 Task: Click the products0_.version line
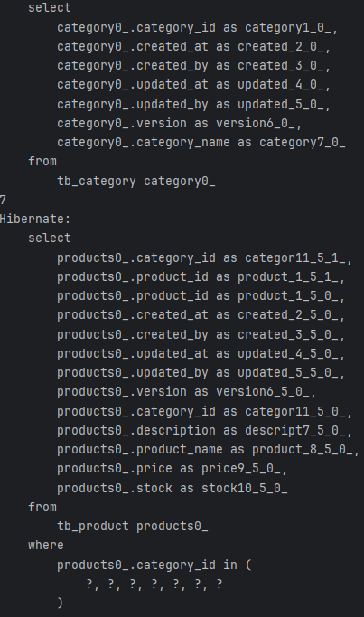(187, 392)
